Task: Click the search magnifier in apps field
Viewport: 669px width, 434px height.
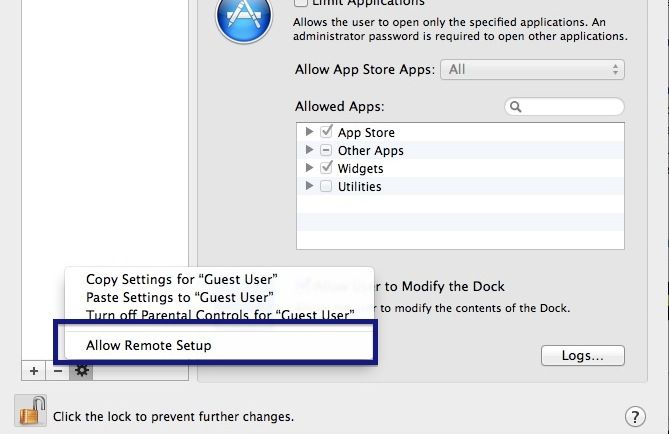Action: coord(516,106)
